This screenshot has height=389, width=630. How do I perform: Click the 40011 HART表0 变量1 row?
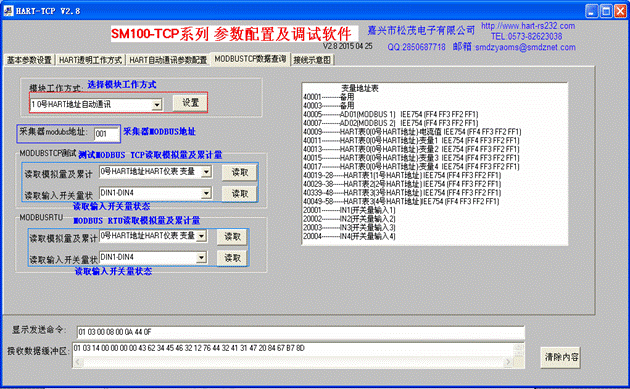pyautogui.click(x=411, y=141)
